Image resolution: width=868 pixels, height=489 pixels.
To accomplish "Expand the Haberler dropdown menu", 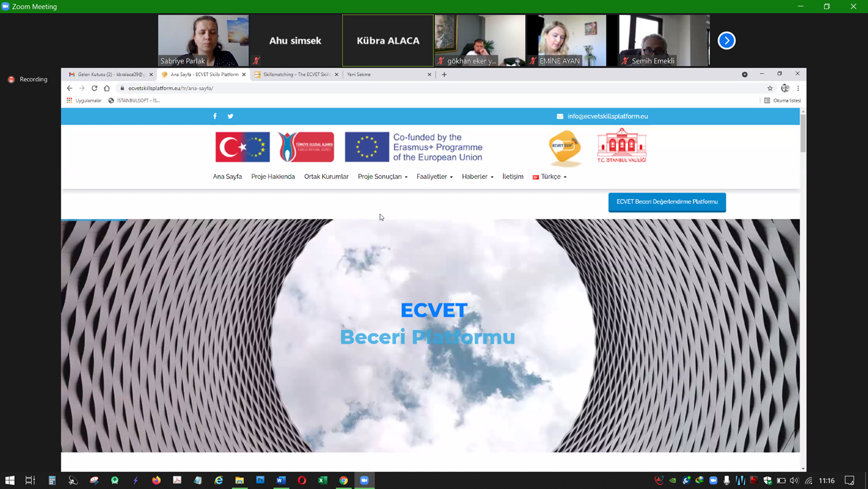I will coord(477,176).
